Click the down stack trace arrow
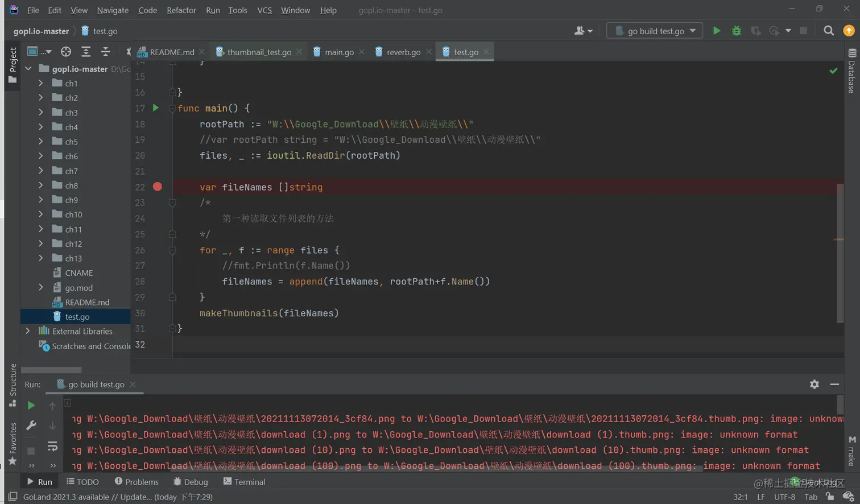 click(52, 425)
